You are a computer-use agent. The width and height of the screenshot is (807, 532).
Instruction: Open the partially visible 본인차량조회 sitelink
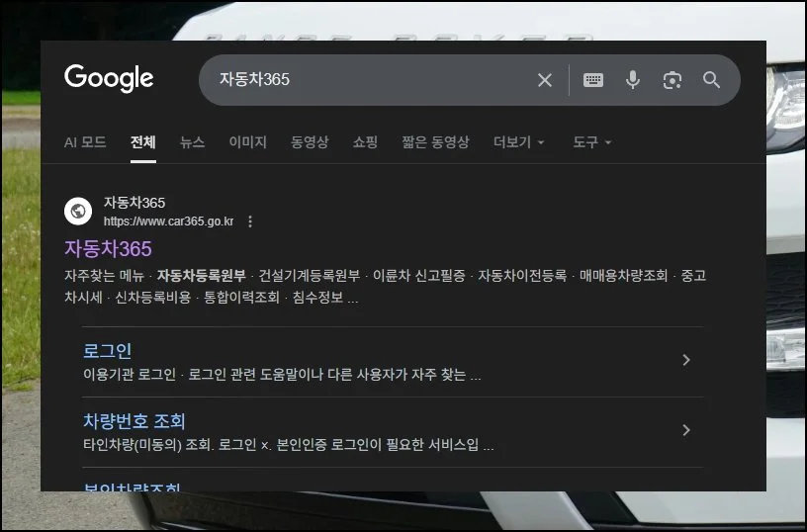click(132, 487)
